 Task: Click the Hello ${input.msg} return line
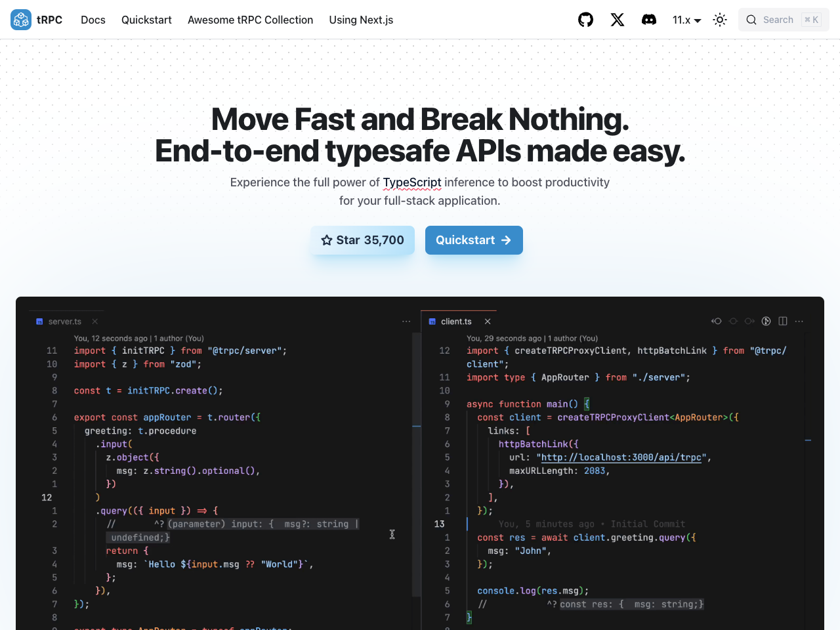tap(215, 564)
